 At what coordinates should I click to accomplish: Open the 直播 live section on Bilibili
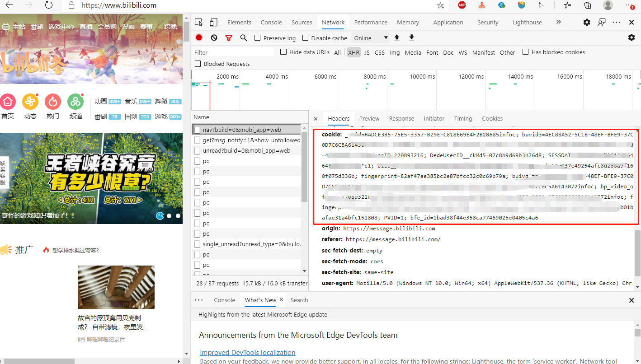pos(86,26)
